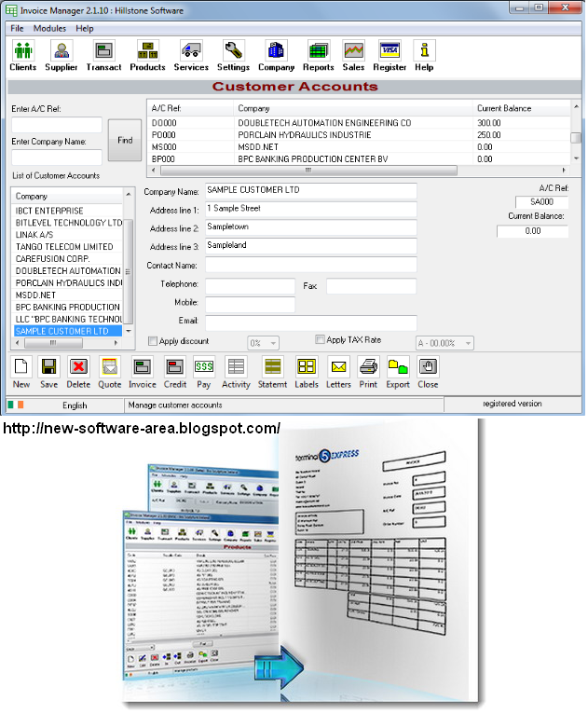Screen dimensions: 588x714
Task: Select TANGO TELECOM LIMITED in customer list
Action: pos(67,247)
